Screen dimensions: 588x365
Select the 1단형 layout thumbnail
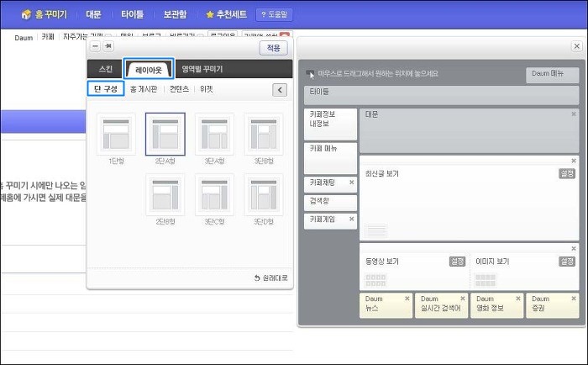click(x=116, y=134)
